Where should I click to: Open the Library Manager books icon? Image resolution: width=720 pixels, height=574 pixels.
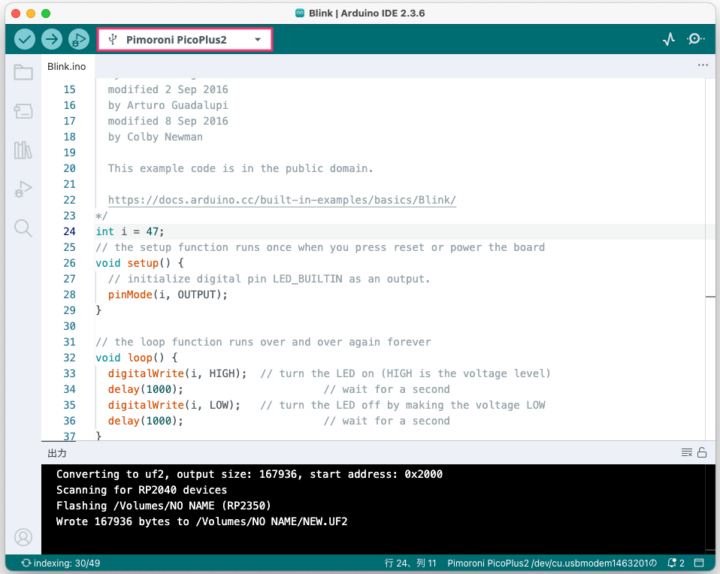pos(23,150)
